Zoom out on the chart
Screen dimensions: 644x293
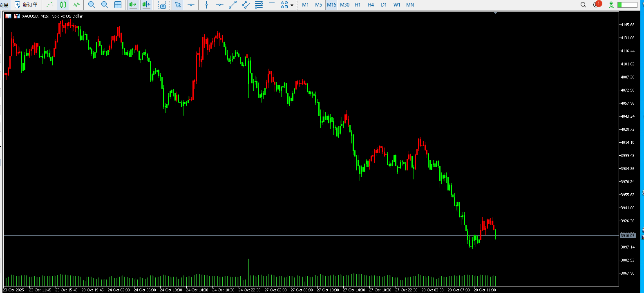105,5
